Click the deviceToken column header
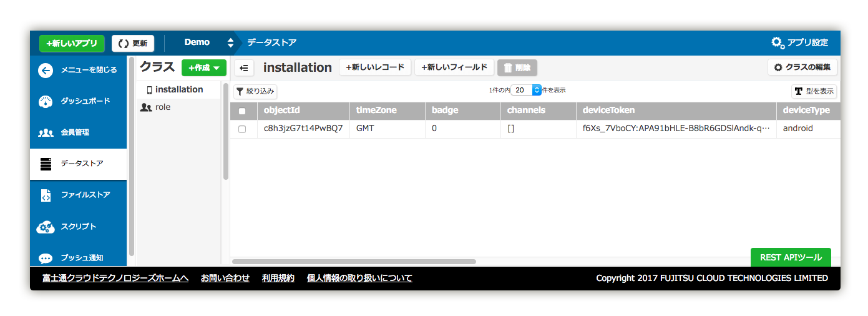 coord(676,111)
